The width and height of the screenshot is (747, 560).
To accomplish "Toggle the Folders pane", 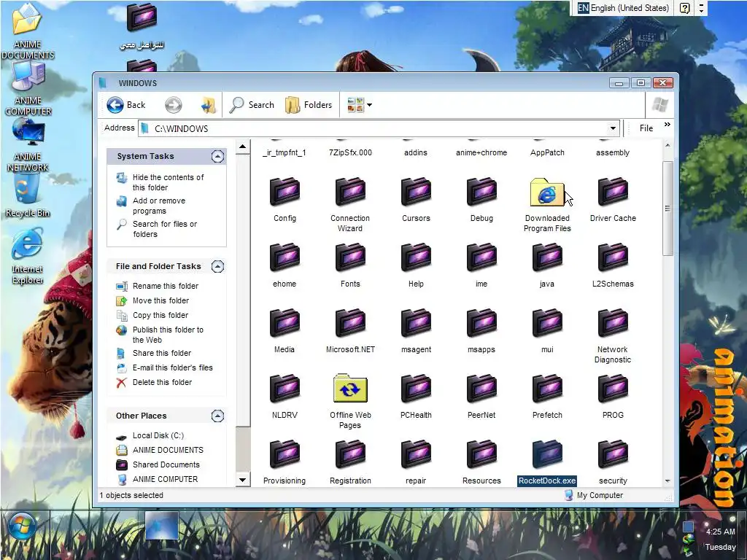I will click(x=309, y=105).
